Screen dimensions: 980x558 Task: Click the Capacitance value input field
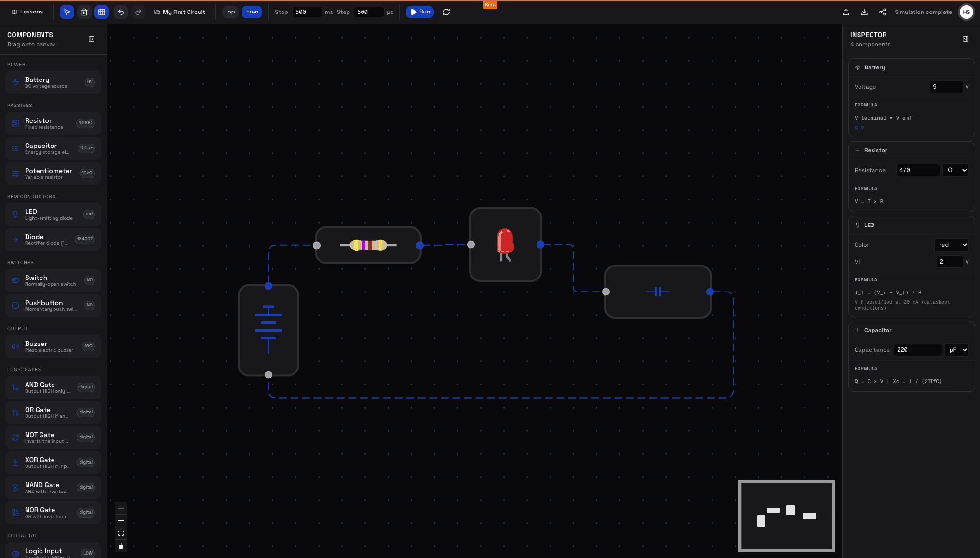click(x=918, y=350)
